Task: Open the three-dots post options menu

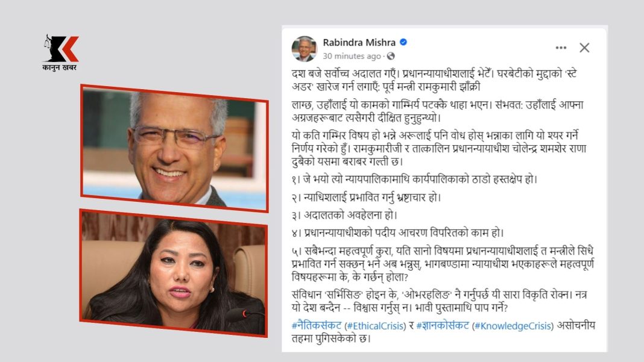Action: (561, 48)
